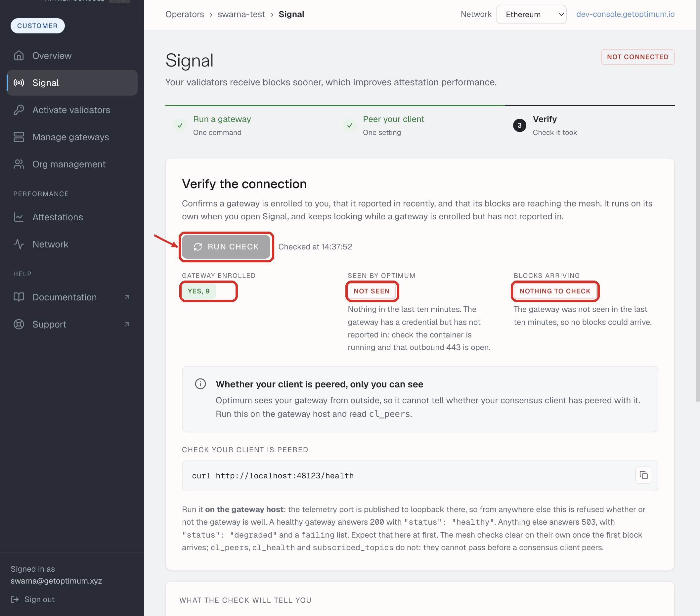Screen dimensions: 700x616
Task: Click the chart icon for Attestations
Action: point(19,217)
